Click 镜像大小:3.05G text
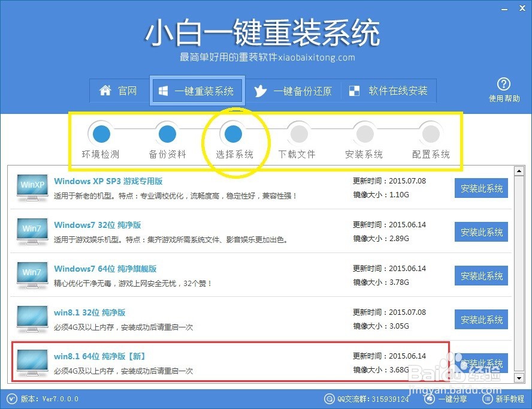Screen dimensions: 532x409 coord(381,326)
